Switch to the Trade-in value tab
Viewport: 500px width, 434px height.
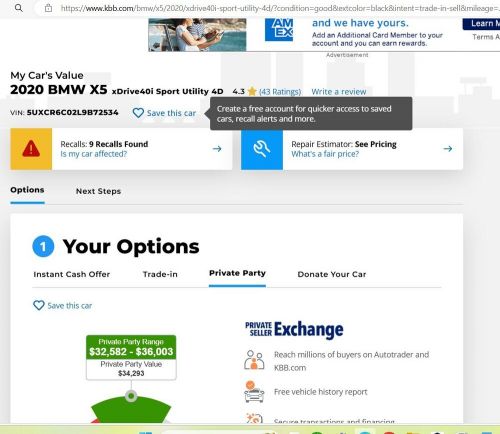(x=160, y=274)
